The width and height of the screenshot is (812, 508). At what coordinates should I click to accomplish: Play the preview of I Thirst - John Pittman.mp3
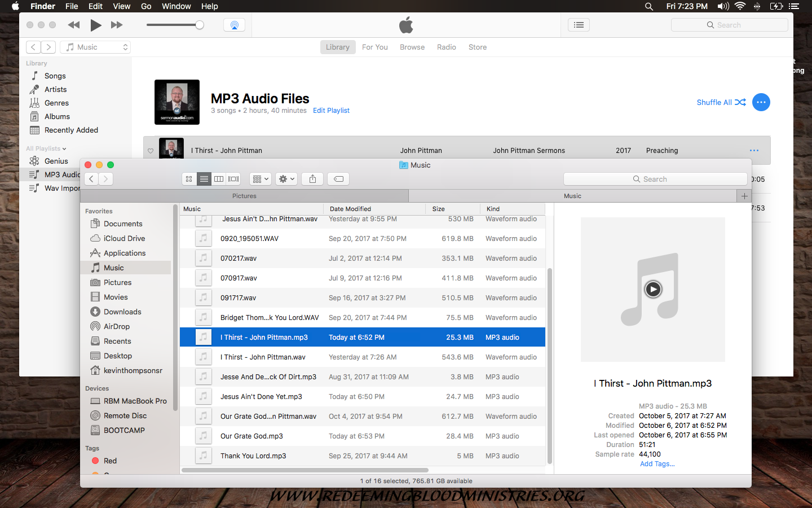tap(653, 290)
